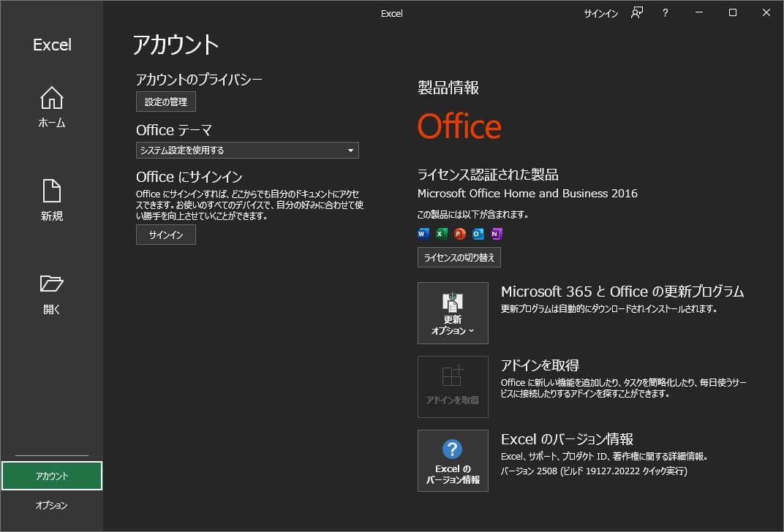Click the grayed アドインを取得 icon
The height and width of the screenshot is (532, 784).
pos(453,376)
